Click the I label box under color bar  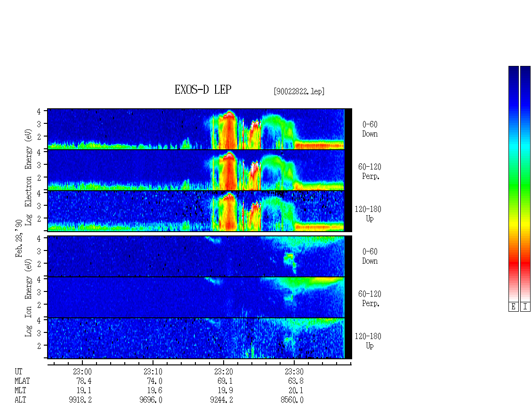pyautogui.click(x=525, y=307)
